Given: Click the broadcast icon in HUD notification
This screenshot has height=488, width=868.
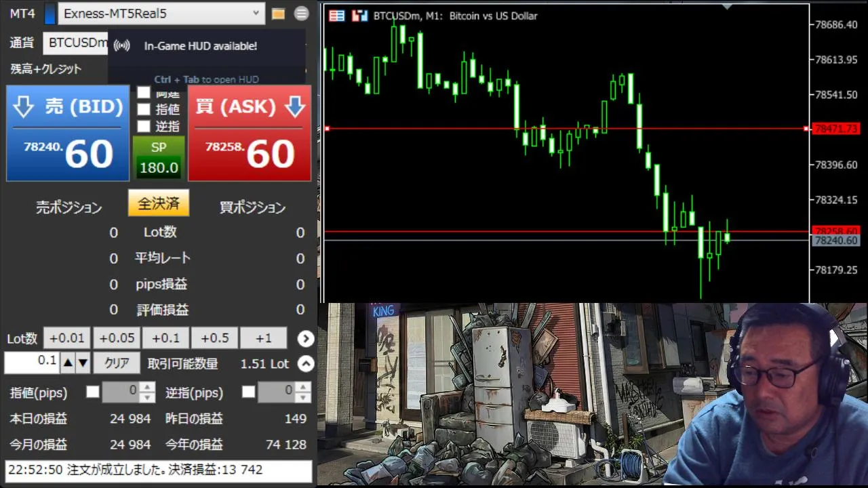Looking at the screenshot, I should (122, 46).
